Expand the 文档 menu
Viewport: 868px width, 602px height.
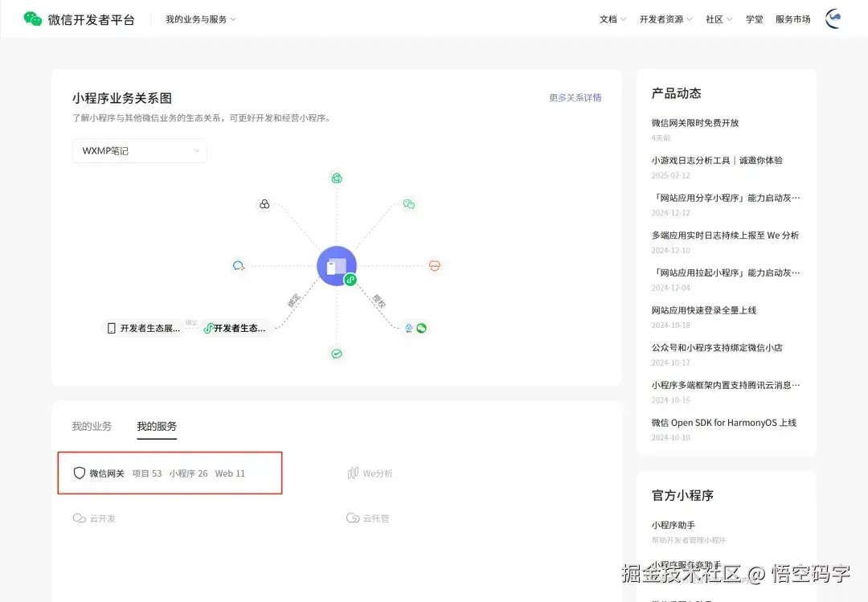tap(612, 19)
